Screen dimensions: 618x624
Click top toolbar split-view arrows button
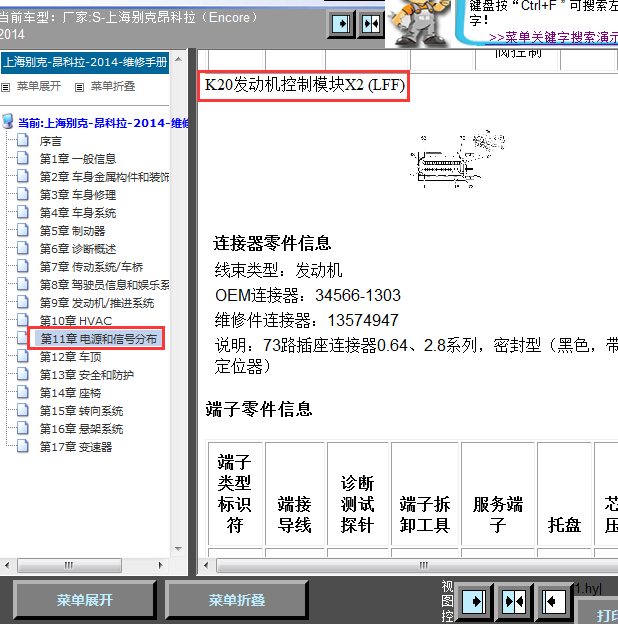pos(371,24)
